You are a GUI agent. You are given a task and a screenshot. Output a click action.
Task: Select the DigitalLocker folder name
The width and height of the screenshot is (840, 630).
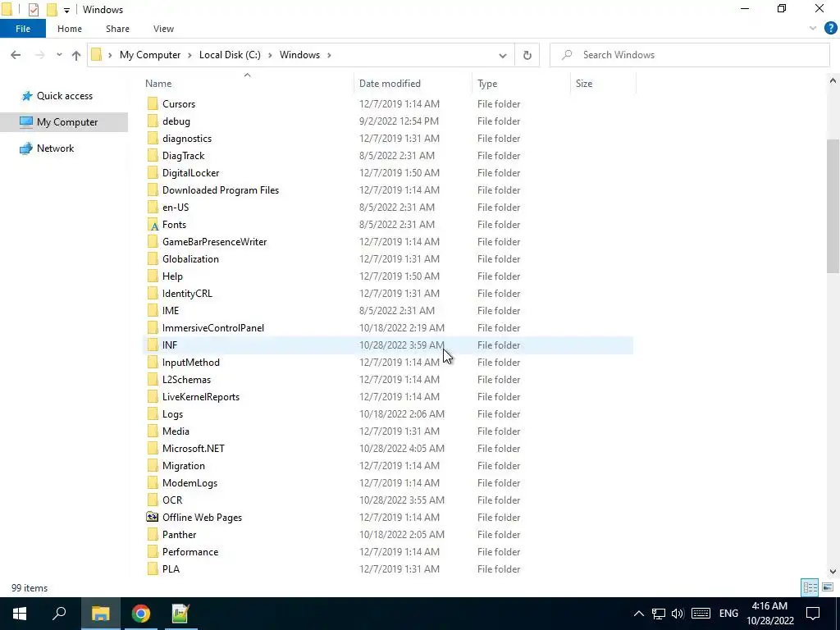[x=190, y=173]
